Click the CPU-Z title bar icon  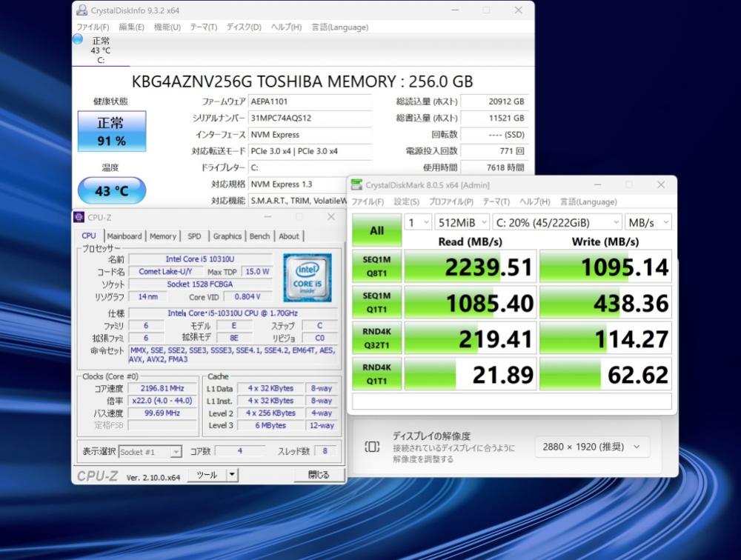pos(79,217)
